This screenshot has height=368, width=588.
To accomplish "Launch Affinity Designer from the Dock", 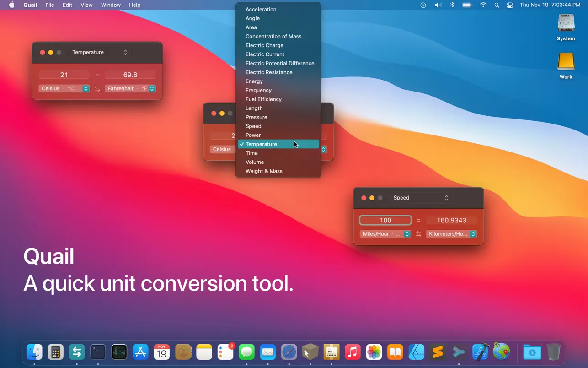I will tap(416, 352).
